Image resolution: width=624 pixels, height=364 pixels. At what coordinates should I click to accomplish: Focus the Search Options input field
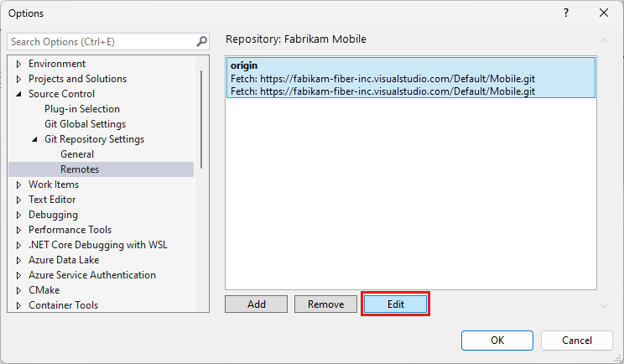point(101,41)
